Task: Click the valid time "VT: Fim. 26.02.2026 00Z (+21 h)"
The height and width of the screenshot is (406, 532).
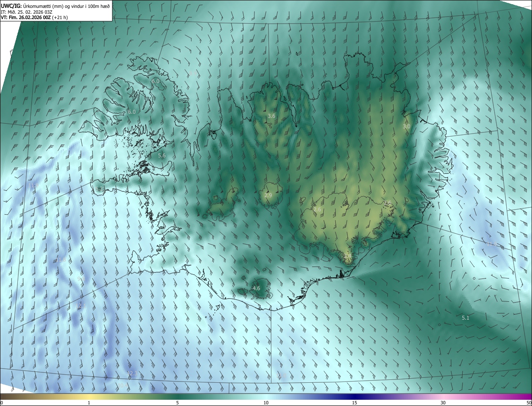Action: pyautogui.click(x=34, y=17)
